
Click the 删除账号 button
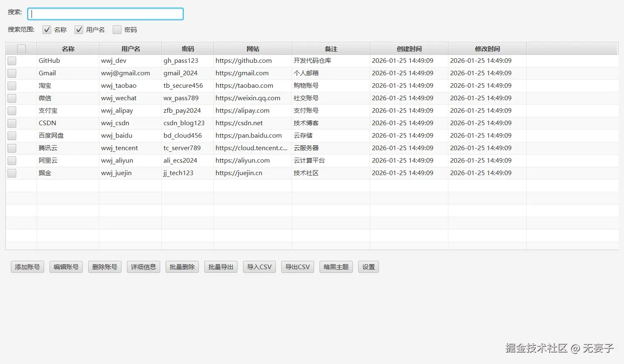(105, 267)
